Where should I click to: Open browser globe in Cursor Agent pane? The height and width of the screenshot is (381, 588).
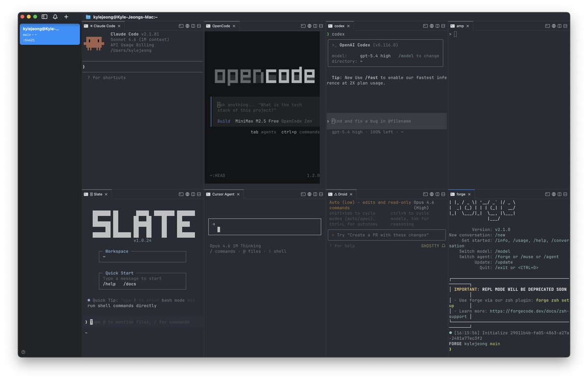coord(309,194)
